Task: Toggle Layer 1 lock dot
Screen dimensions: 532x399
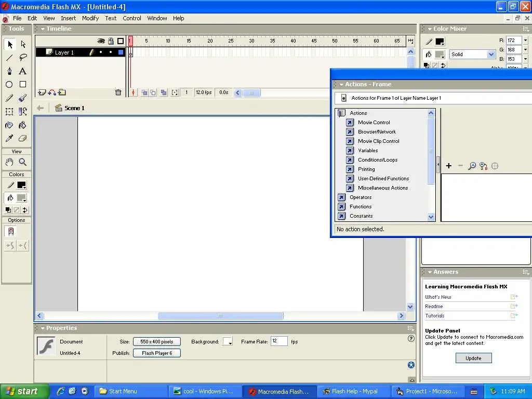Action: click(x=111, y=52)
